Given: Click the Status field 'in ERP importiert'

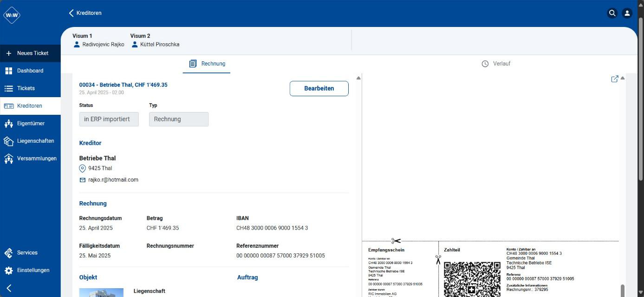Looking at the screenshot, I should point(109,119).
